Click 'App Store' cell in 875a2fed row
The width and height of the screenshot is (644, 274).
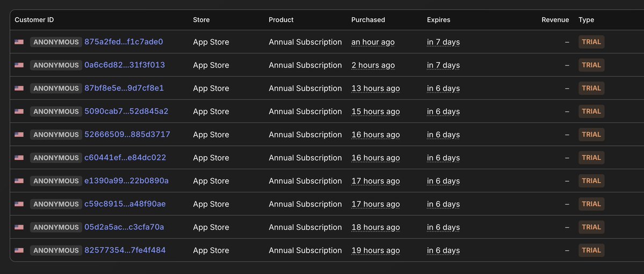tap(211, 42)
